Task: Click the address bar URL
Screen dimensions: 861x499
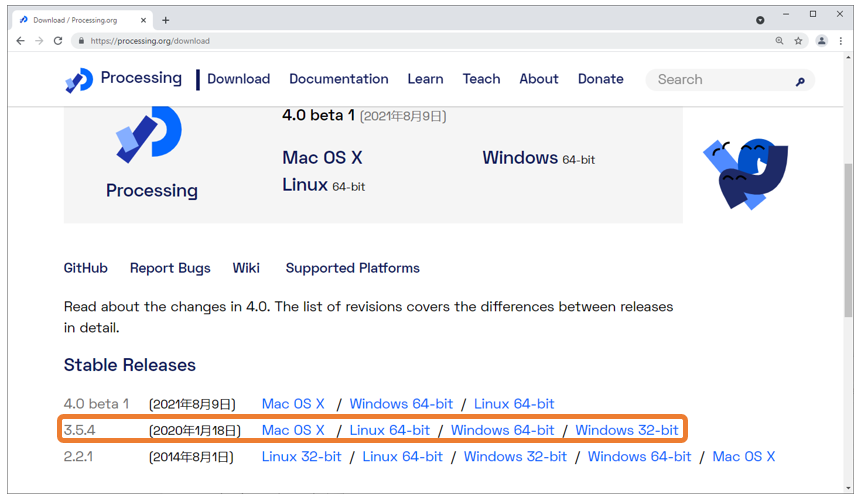Action: point(150,41)
